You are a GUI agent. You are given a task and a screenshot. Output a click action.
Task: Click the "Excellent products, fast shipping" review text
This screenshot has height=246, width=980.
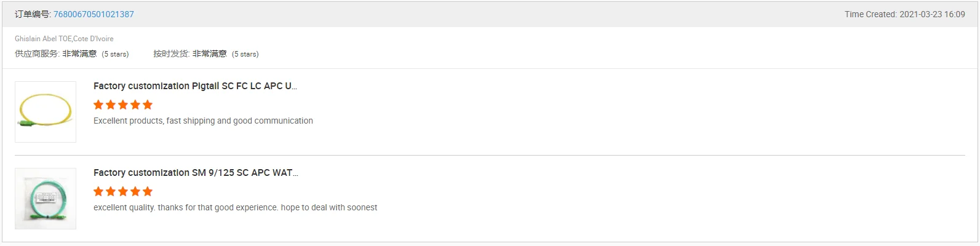pos(203,121)
